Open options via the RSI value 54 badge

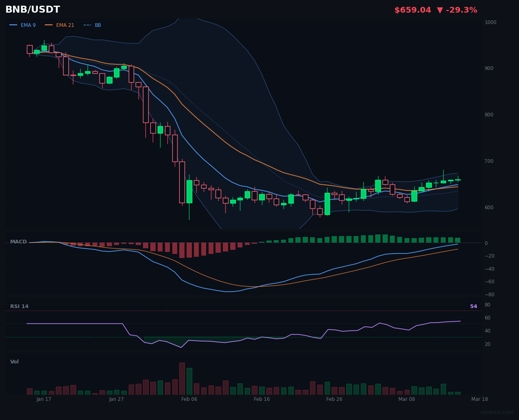pos(473,306)
